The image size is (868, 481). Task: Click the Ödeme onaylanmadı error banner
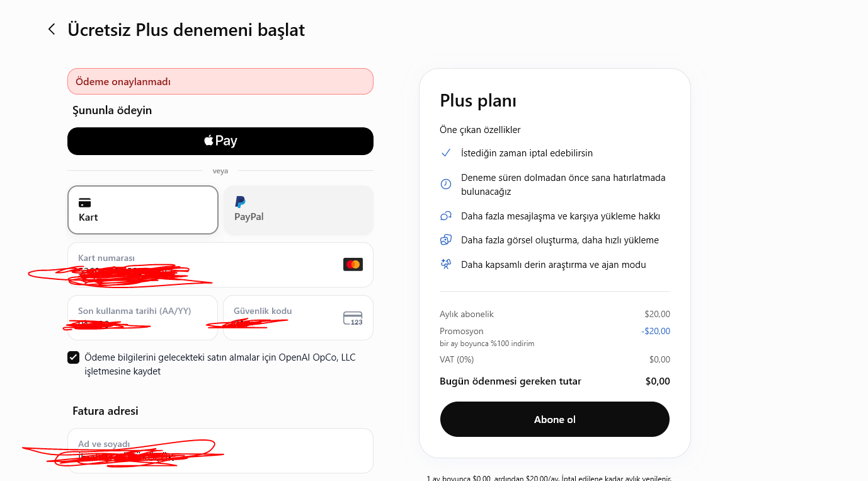[x=220, y=81]
